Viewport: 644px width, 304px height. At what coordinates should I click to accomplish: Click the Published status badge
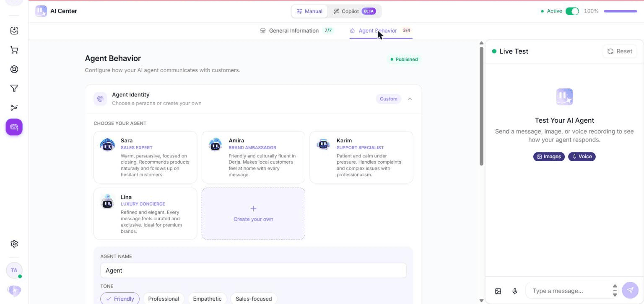403,59
